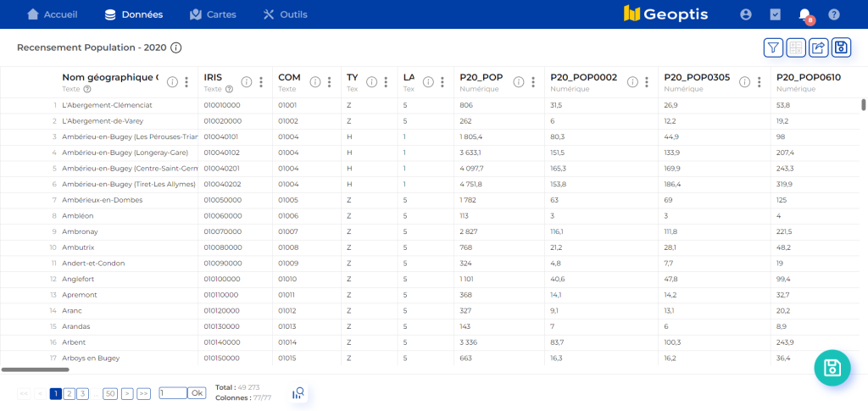Open the user account profile icon
Screen dimensions: 868x411
746,14
